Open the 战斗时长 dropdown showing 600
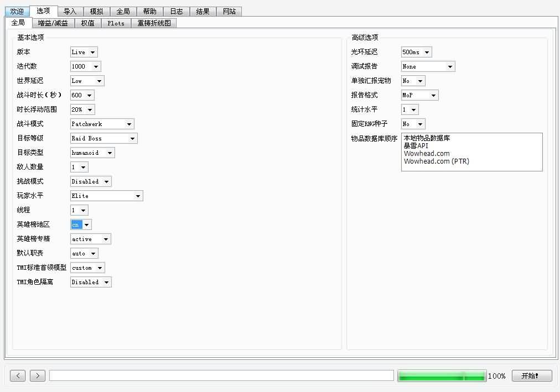Screen dimensions: 560x392 point(82,95)
